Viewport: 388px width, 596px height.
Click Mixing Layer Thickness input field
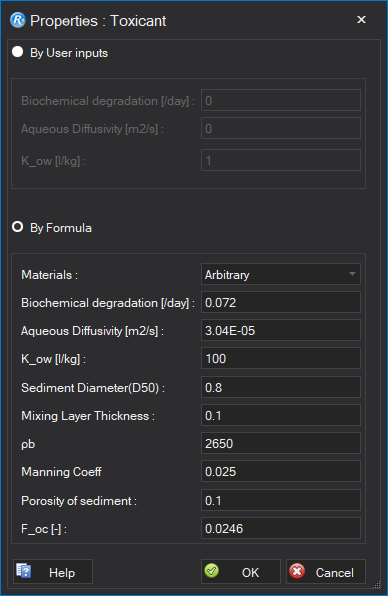pos(280,415)
